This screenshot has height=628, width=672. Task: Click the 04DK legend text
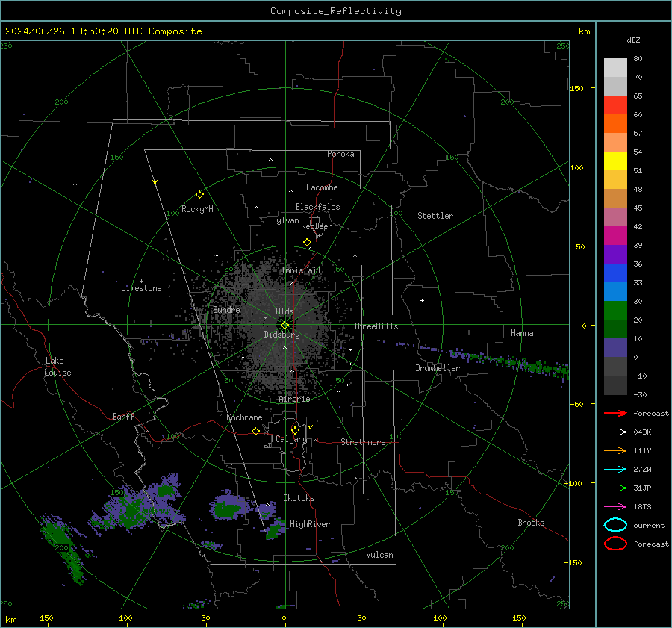(x=642, y=432)
